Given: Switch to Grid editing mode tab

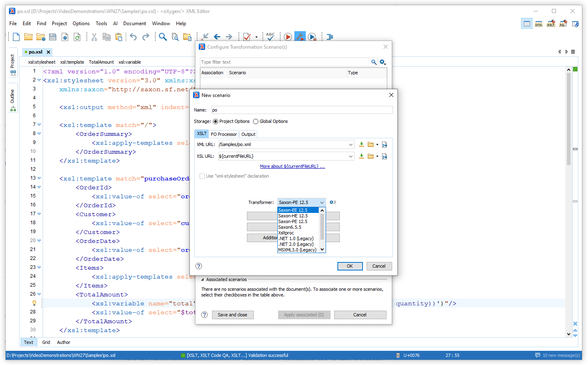Looking at the screenshot, I should coord(46,342).
